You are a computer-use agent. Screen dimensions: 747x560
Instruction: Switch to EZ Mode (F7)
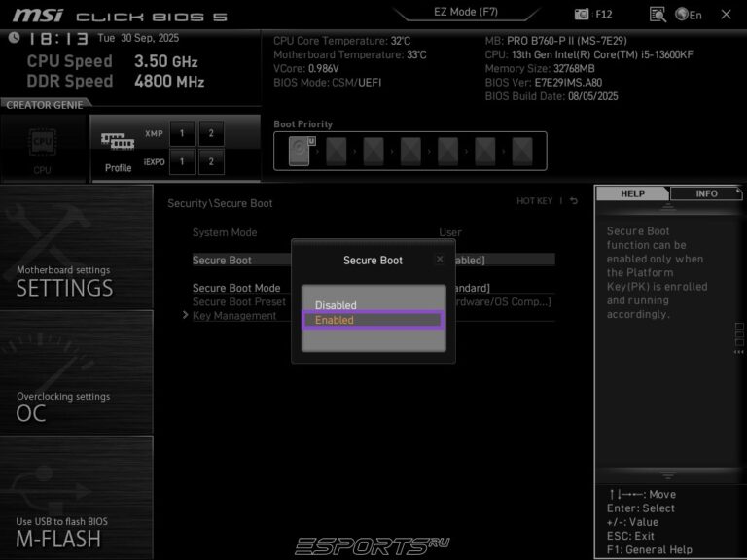click(465, 13)
